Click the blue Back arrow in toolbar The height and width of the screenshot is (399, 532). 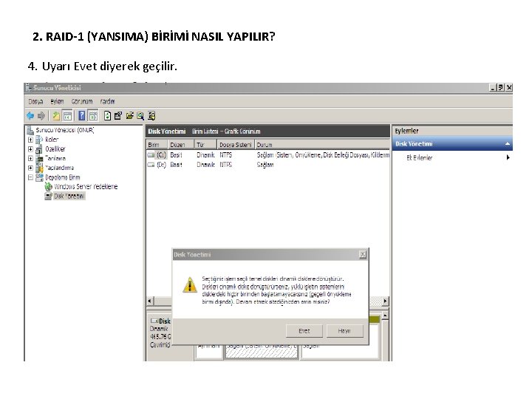pos(30,116)
